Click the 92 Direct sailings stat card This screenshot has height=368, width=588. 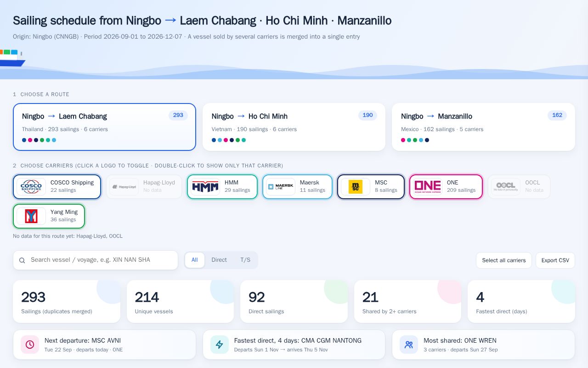[294, 302]
